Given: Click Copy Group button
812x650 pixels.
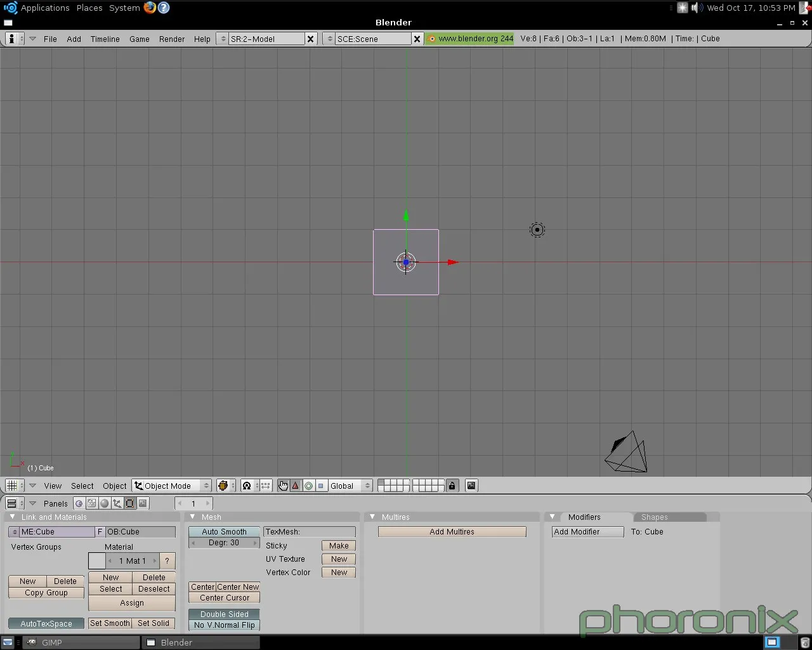Looking at the screenshot, I should click(46, 593).
